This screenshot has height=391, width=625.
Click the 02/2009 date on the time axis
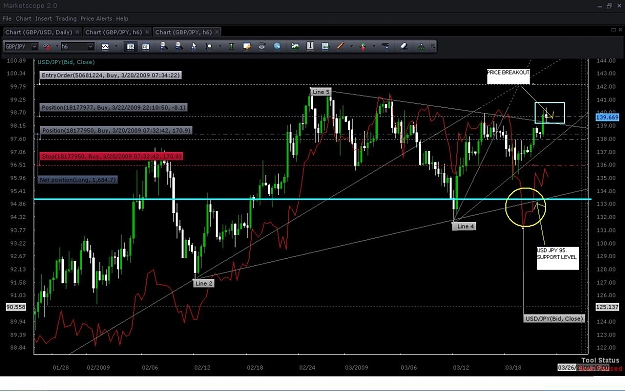(98, 367)
